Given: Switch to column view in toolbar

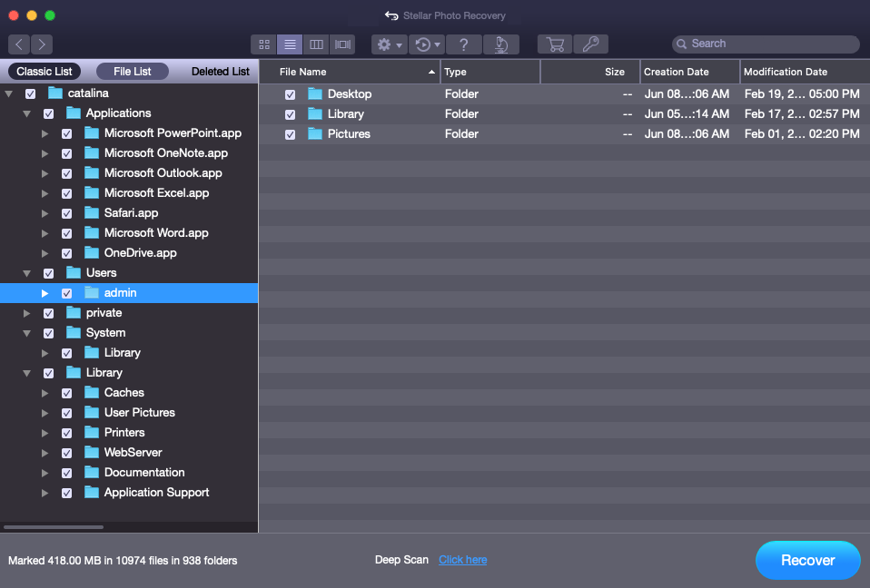Looking at the screenshot, I should point(316,44).
